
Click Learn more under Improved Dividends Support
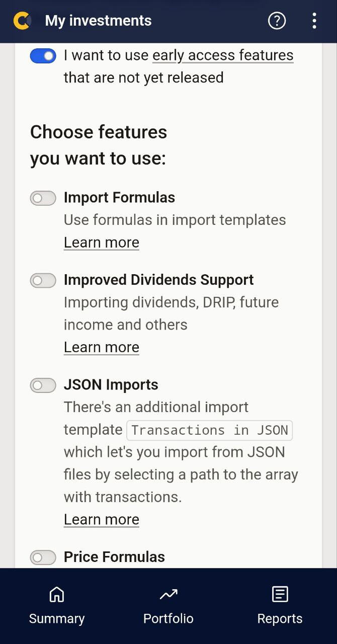tap(102, 348)
